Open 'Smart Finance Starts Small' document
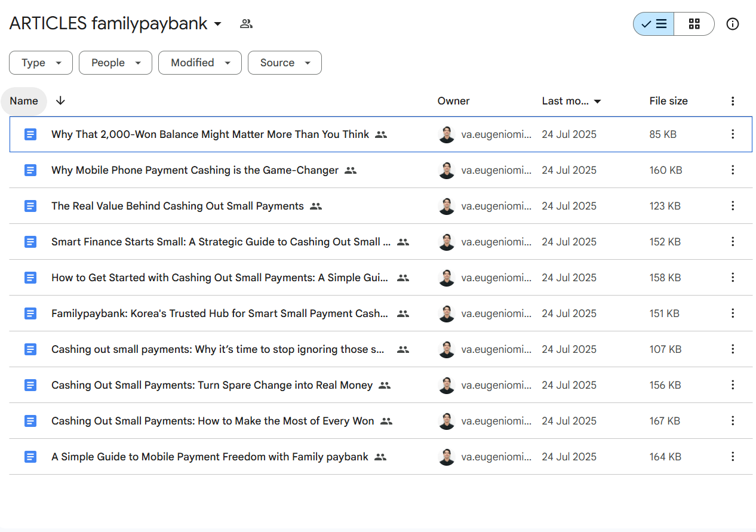Viewport: 756px width, 532px height. pyautogui.click(x=221, y=242)
